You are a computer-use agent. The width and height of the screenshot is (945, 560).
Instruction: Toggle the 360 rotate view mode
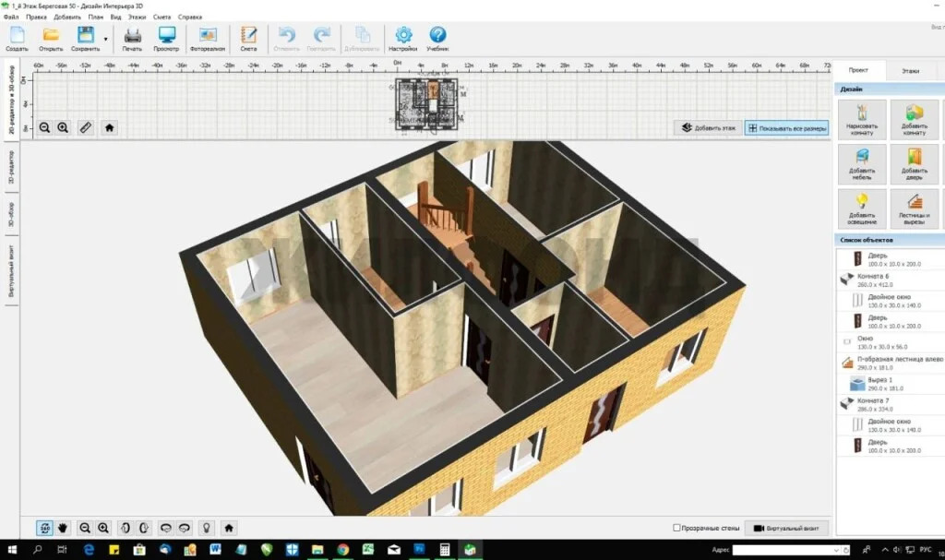[x=44, y=528]
